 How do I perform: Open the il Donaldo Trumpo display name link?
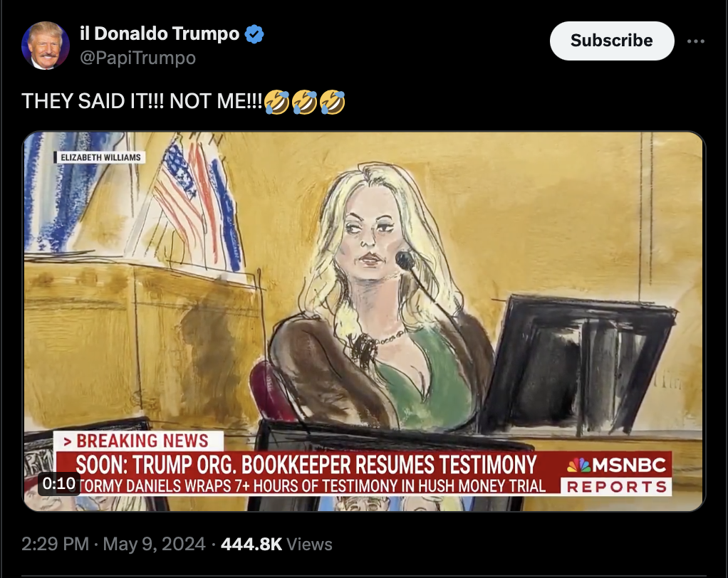(x=160, y=34)
